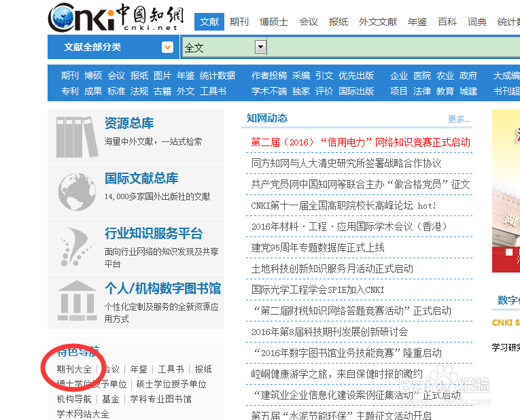Click the 学术网站大全 link

click(83, 414)
